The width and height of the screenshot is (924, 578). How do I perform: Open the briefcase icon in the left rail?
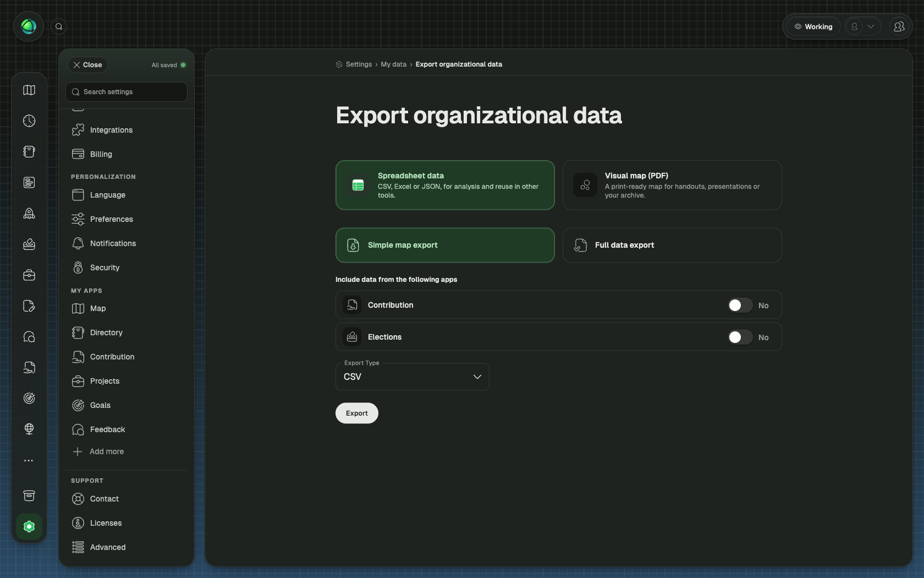(29, 275)
